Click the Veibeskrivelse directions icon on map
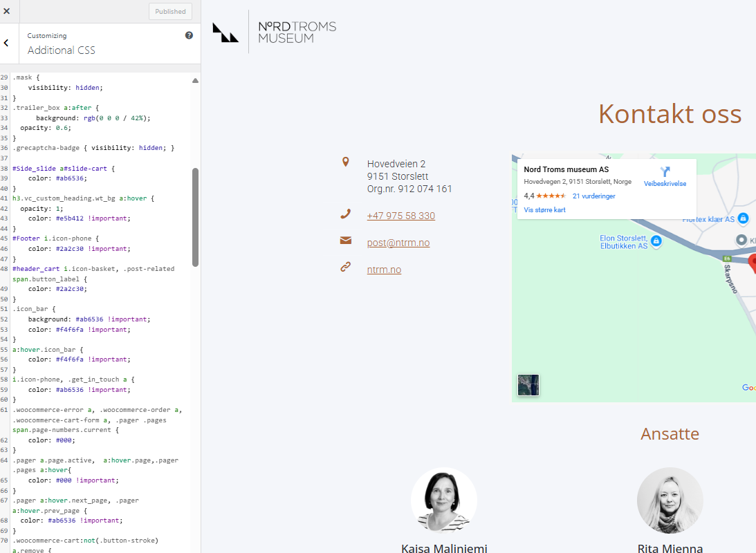Image resolution: width=756 pixels, height=553 pixels. (665, 172)
